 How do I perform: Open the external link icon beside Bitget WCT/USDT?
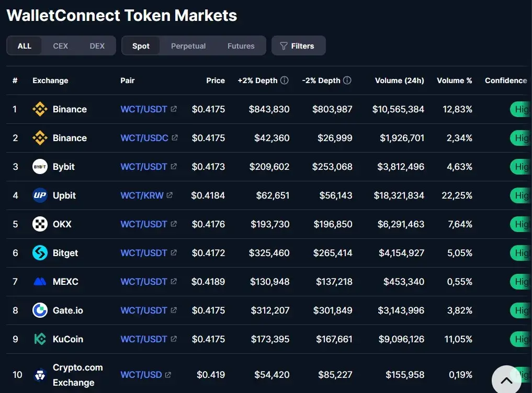pos(174,252)
